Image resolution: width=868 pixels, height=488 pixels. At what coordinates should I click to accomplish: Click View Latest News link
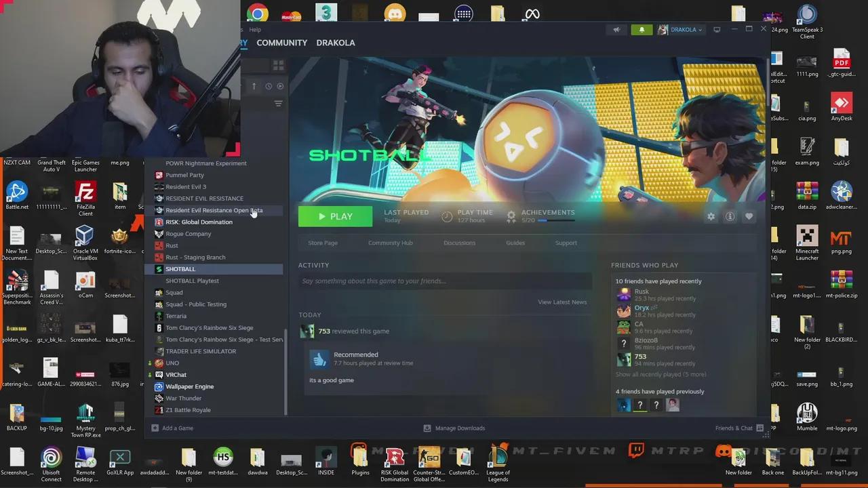coord(562,302)
